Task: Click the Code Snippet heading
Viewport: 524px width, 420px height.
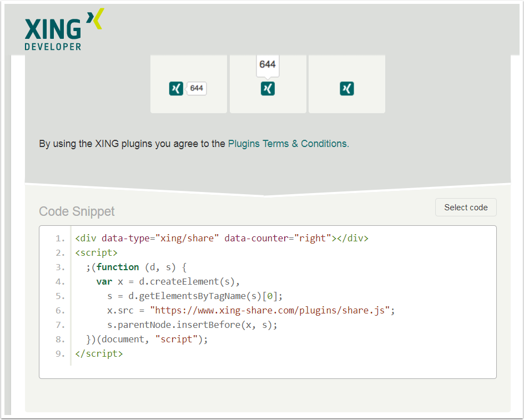Action: click(x=77, y=211)
